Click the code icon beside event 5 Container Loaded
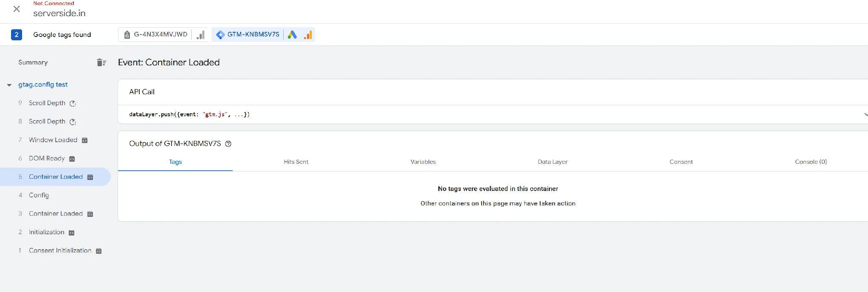The width and height of the screenshot is (868, 292). click(90, 177)
